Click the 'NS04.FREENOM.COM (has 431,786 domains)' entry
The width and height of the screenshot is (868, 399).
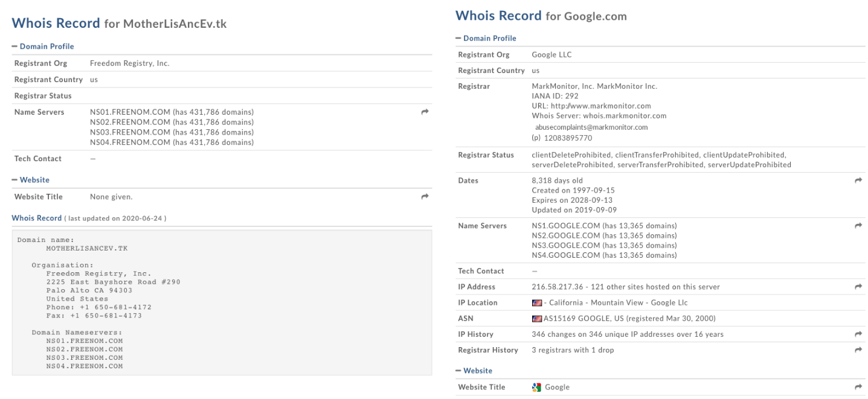pos(172,142)
